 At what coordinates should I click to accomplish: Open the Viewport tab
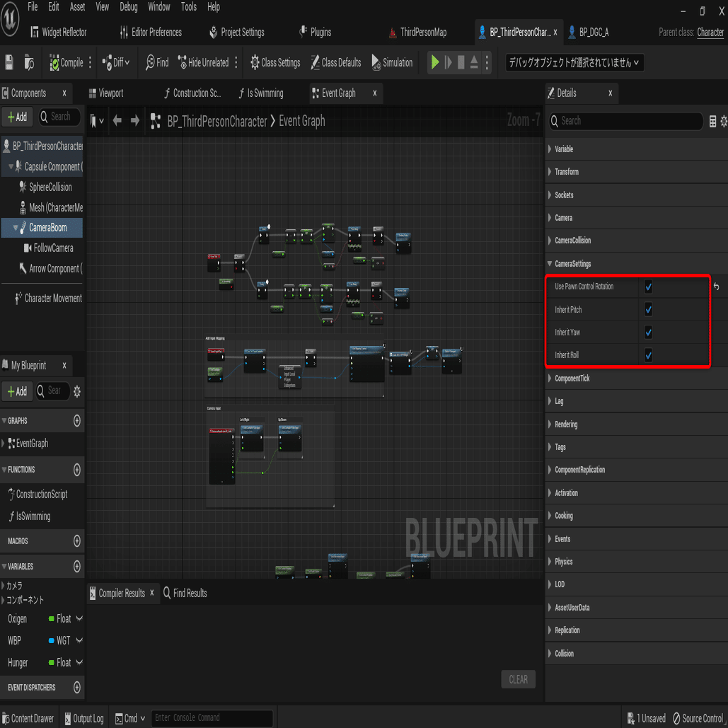pyautogui.click(x=106, y=93)
